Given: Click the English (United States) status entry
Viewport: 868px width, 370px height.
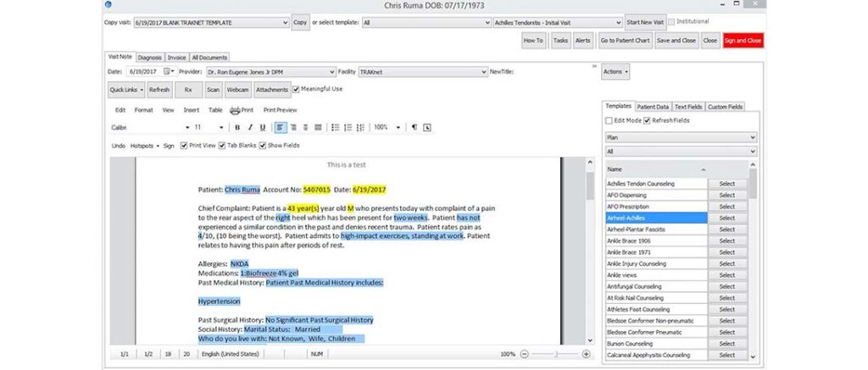Looking at the screenshot, I should [x=230, y=354].
